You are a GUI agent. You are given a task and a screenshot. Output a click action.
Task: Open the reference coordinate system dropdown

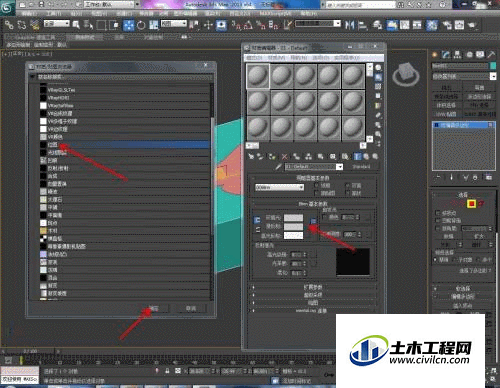pyautogui.click(x=174, y=24)
